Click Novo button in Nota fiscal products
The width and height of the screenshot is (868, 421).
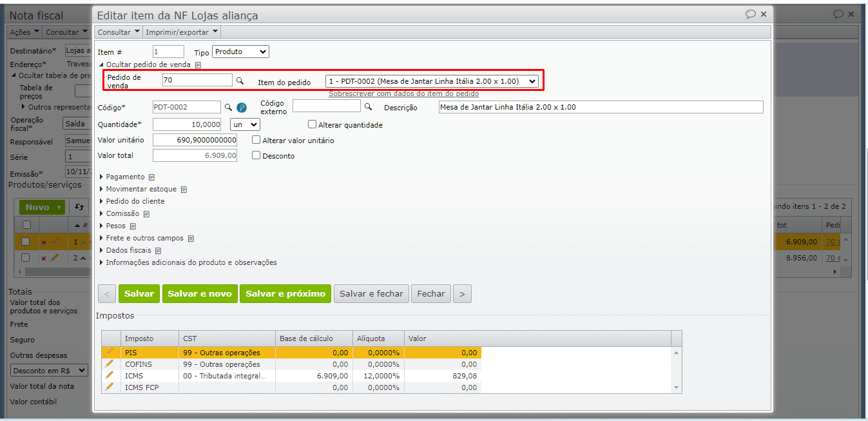click(42, 207)
